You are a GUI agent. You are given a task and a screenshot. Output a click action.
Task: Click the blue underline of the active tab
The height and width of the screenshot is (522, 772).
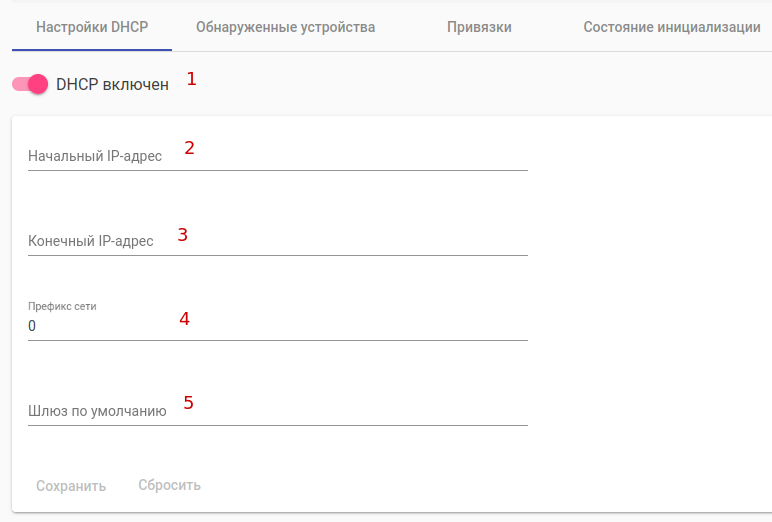pyautogui.click(x=92, y=49)
